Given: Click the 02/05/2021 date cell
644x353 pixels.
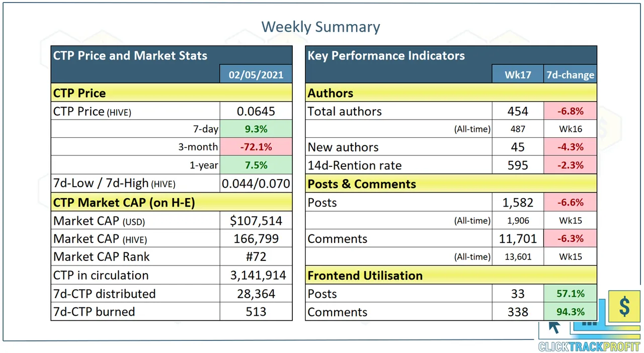Looking at the screenshot, I should point(256,74).
